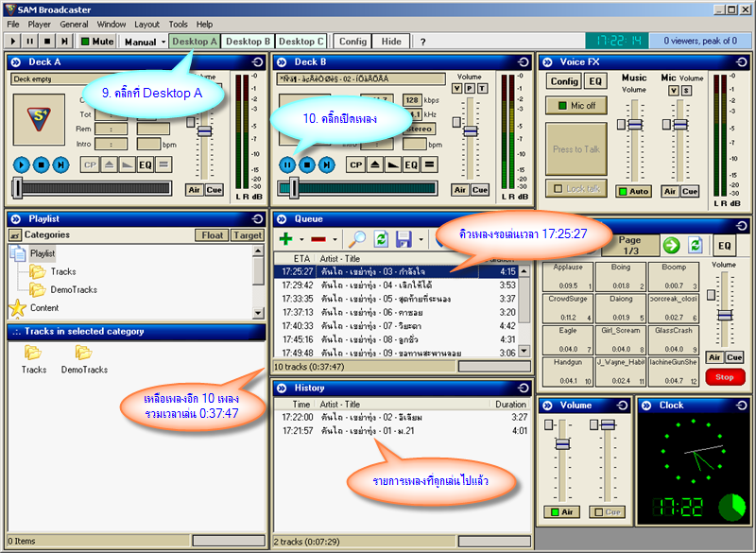Select Content item in category tree
This screenshot has height=553, width=756.
(44, 307)
